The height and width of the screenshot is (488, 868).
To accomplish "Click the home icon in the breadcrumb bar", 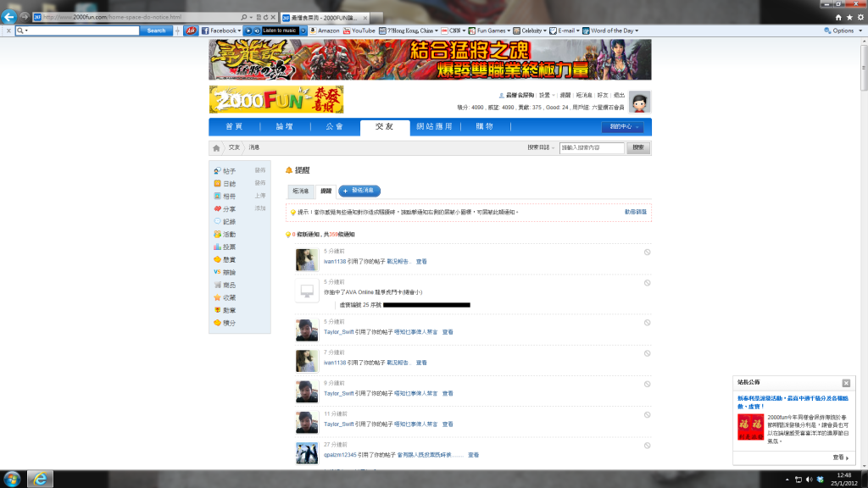I will pos(217,147).
